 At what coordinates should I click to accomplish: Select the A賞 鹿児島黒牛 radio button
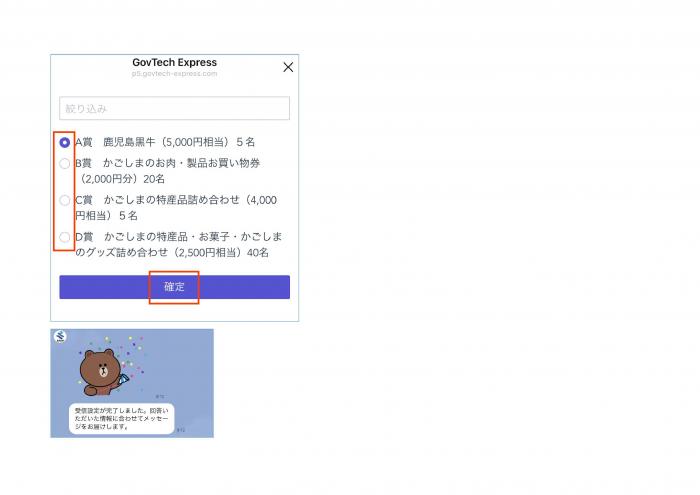pyautogui.click(x=65, y=142)
